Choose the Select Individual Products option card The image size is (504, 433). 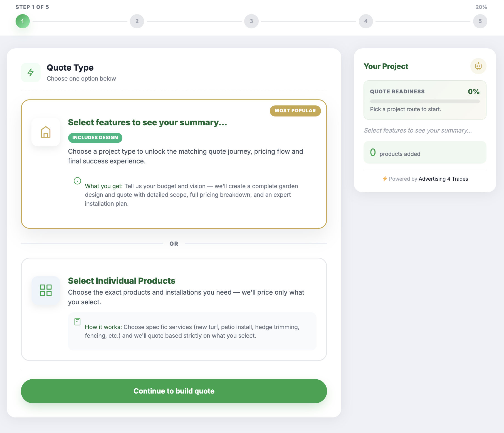[x=174, y=309]
